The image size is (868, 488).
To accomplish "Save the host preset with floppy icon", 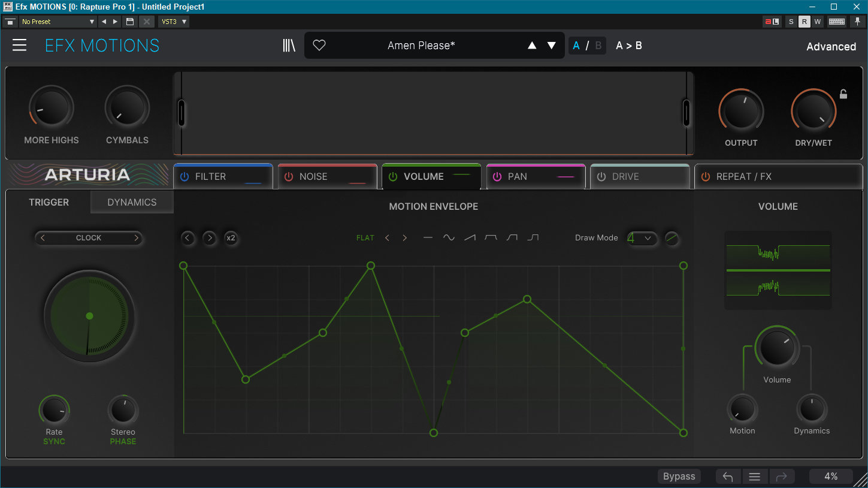I will (x=130, y=22).
